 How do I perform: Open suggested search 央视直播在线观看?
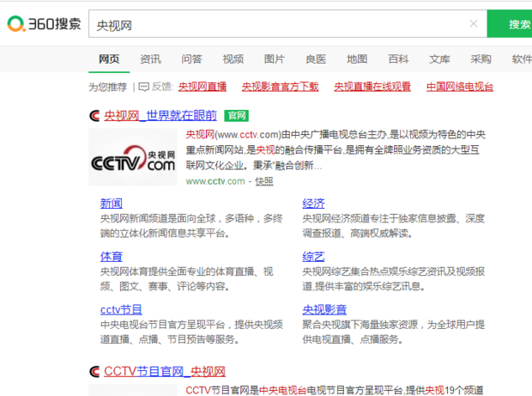coord(372,87)
